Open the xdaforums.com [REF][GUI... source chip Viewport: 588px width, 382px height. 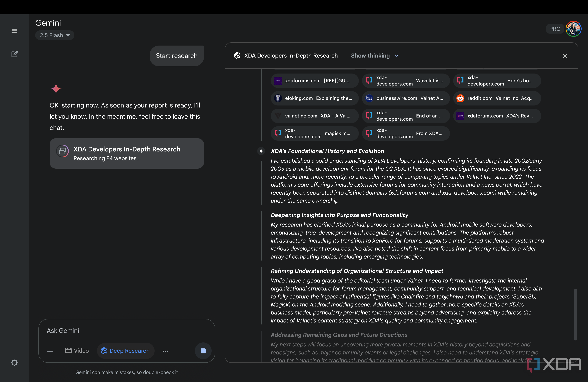(x=315, y=81)
